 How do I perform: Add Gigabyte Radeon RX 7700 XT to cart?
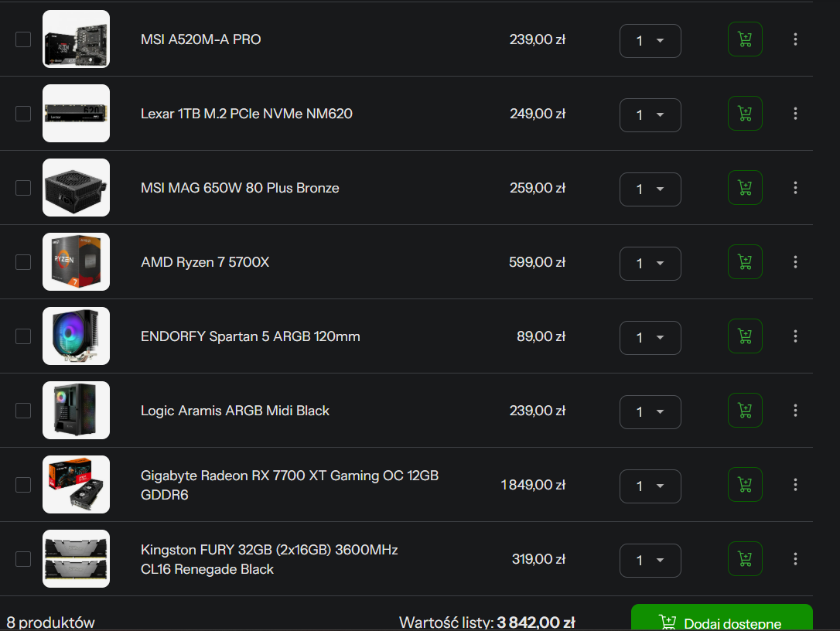745,485
